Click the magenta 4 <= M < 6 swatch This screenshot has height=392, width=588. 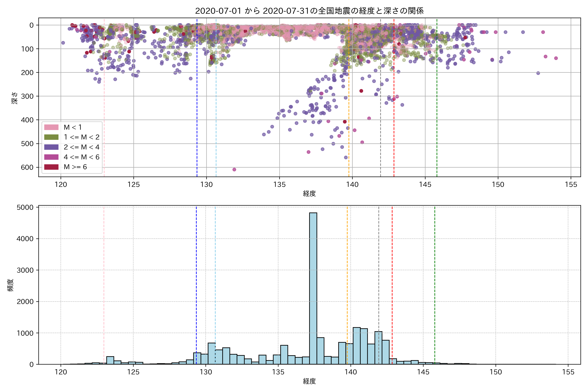tap(51, 157)
